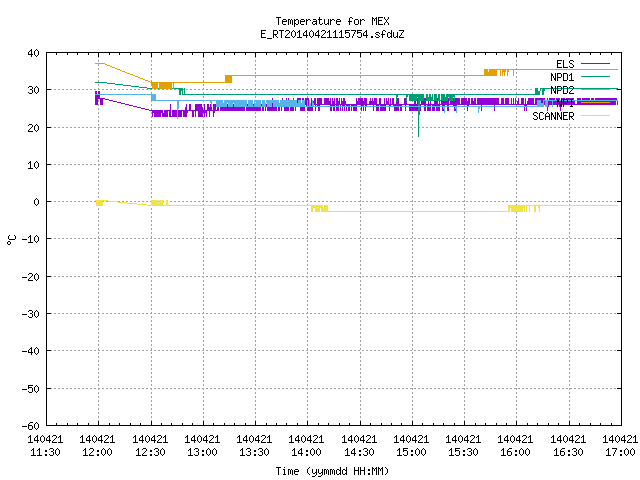Screen dimensions: 640x480
Task: Click the yellow SCANNER noise block after 14:00
Action: (319, 209)
